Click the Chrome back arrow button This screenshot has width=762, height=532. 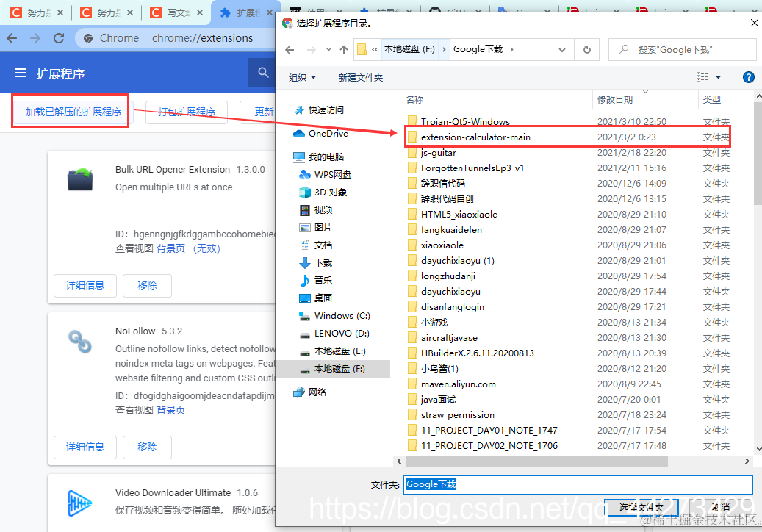coord(12,38)
